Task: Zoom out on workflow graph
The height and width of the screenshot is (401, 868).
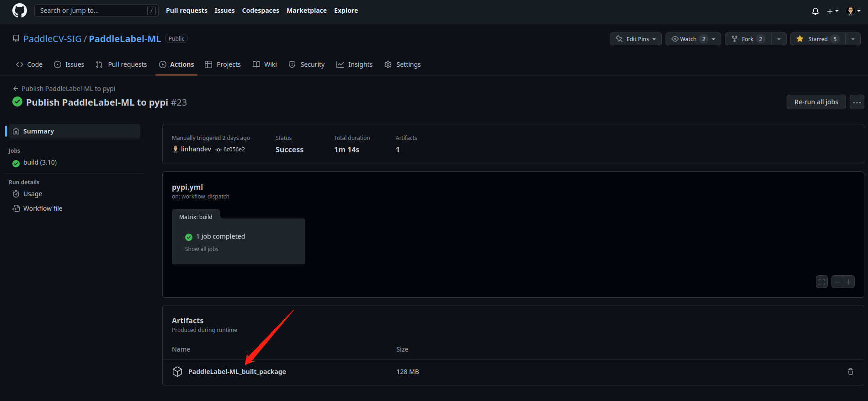Action: pyautogui.click(x=837, y=282)
